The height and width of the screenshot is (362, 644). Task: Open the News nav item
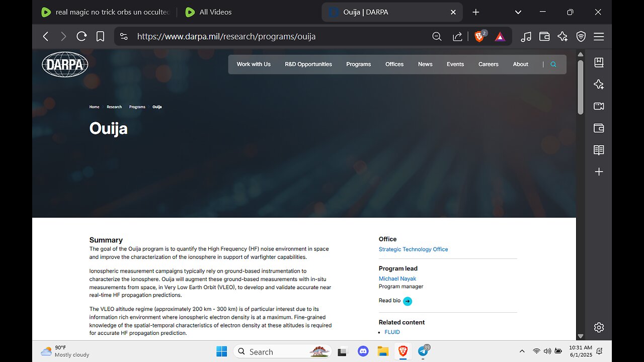(x=425, y=64)
